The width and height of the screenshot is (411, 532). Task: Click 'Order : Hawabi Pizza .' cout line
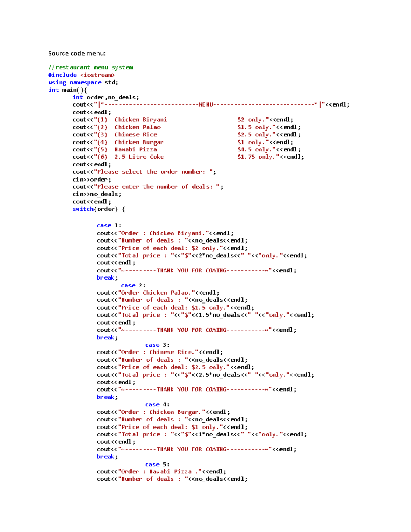[x=162, y=472]
